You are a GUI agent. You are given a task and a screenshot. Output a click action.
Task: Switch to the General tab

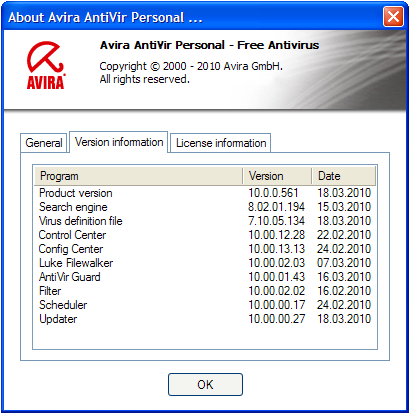pyautogui.click(x=44, y=143)
